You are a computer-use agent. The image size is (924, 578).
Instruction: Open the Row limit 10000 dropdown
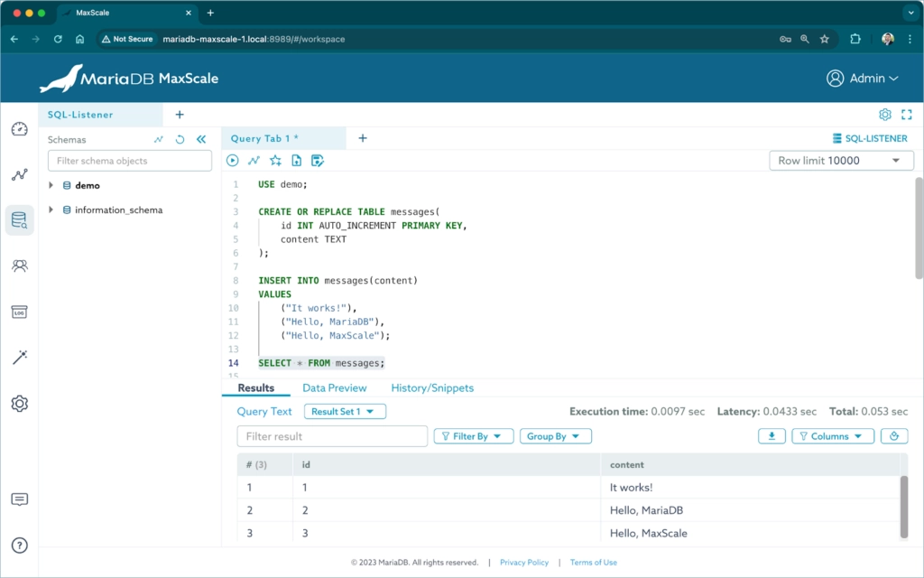click(841, 161)
